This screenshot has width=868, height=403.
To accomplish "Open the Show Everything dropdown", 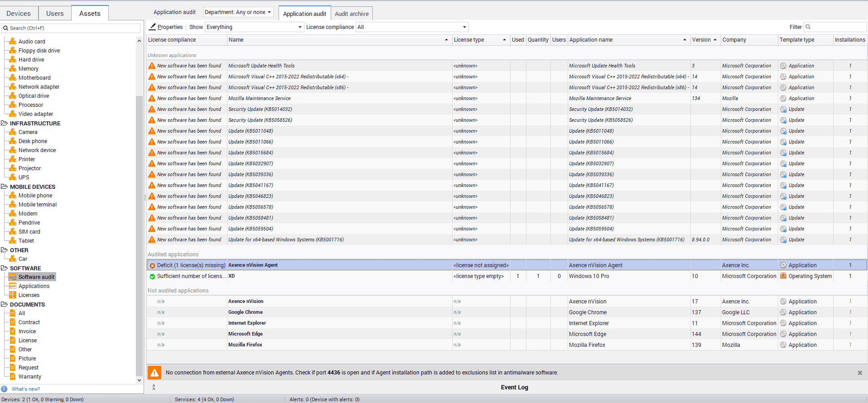I will (254, 27).
